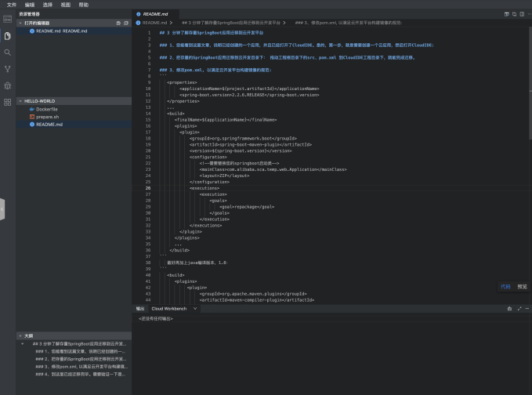The height and width of the screenshot is (395, 532).
Task: Click the info icon beside README.md breadcrumb
Action: [138, 23]
